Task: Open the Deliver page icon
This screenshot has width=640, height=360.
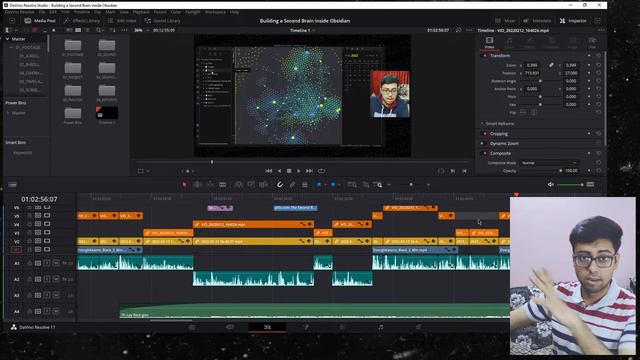Action: click(x=418, y=327)
